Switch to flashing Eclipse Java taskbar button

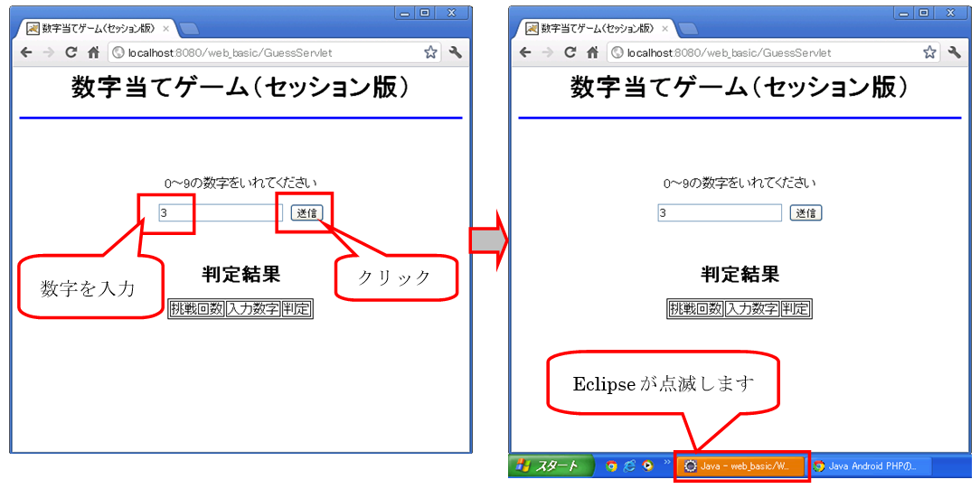(x=740, y=466)
